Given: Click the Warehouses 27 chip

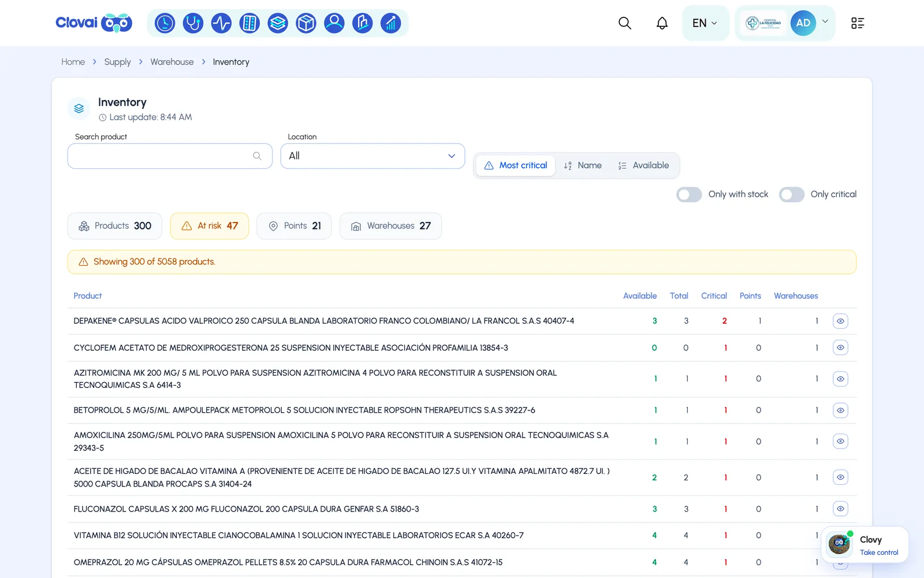Looking at the screenshot, I should pos(390,226).
